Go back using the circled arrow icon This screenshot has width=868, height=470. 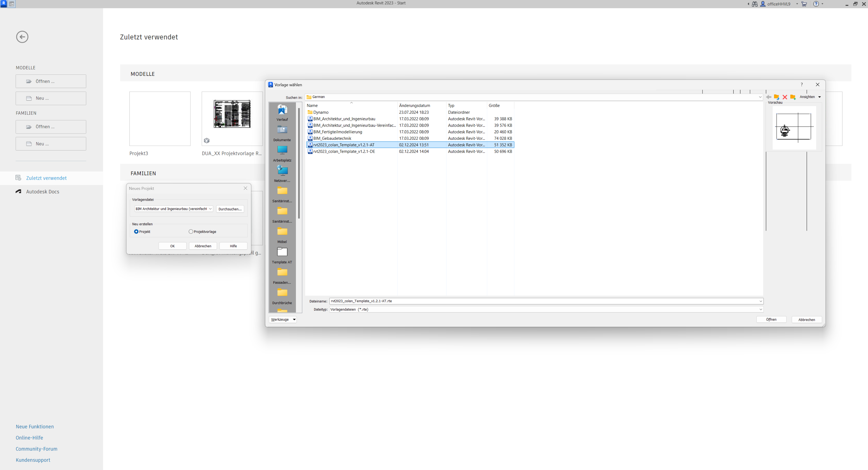(x=22, y=37)
